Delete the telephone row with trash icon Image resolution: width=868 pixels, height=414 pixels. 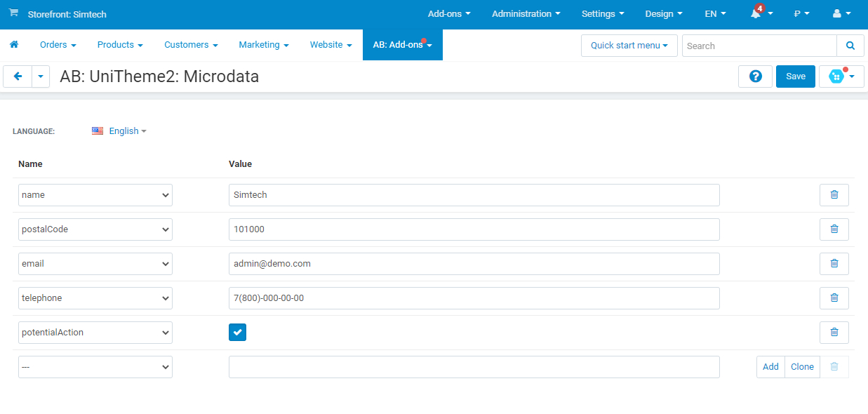(x=834, y=298)
